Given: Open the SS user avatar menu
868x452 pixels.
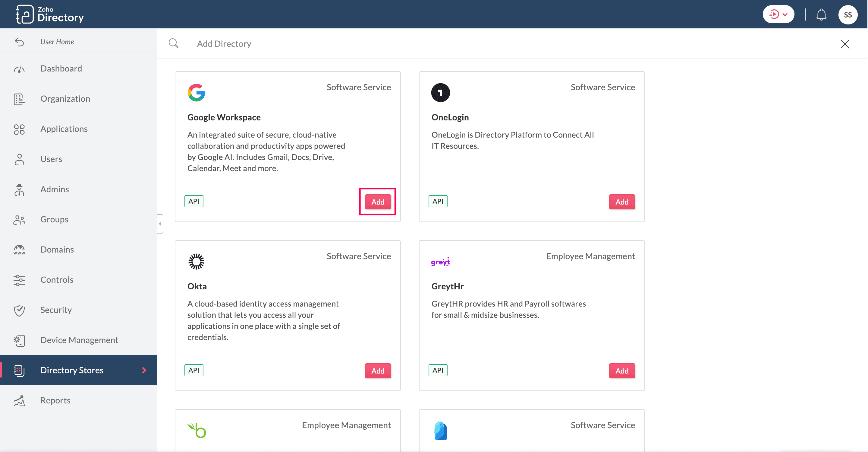Looking at the screenshot, I should coord(848,15).
